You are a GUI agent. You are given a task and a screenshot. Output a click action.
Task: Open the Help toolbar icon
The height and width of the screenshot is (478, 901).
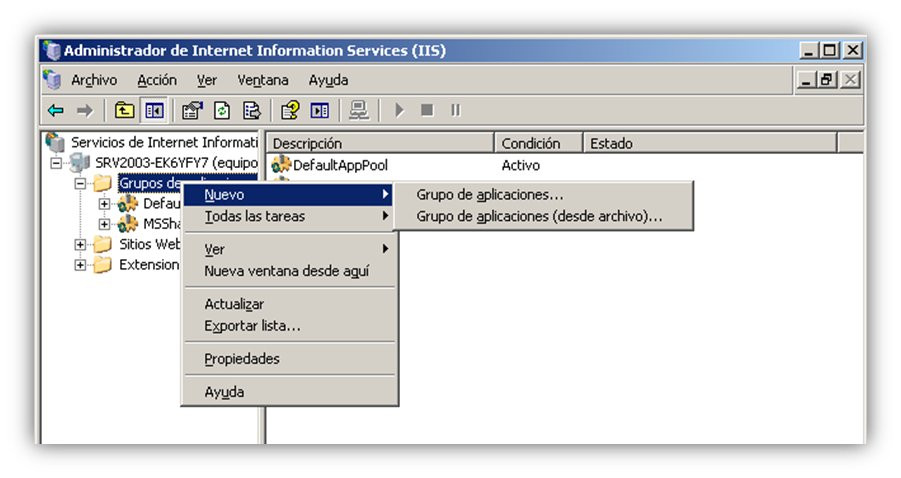tap(290, 110)
